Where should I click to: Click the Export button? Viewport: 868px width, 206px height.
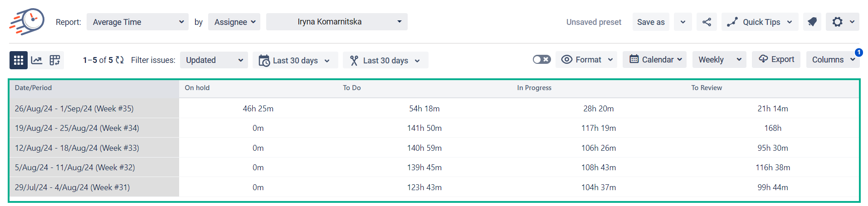click(x=776, y=59)
